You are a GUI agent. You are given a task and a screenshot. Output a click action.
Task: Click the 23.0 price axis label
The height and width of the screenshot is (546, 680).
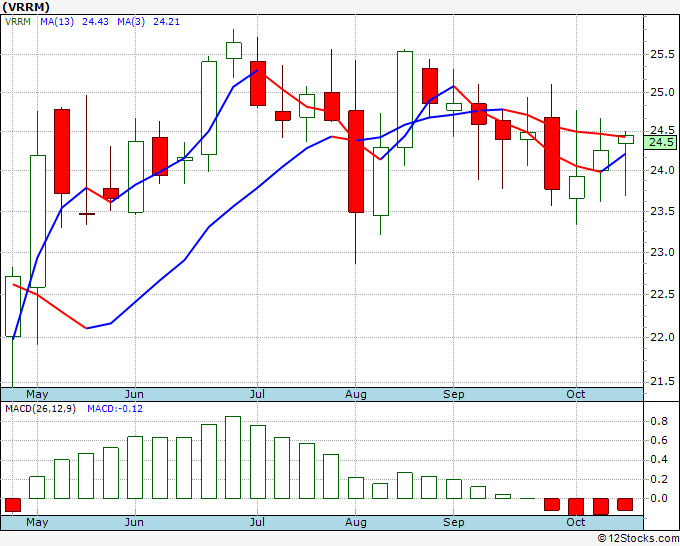click(x=662, y=252)
